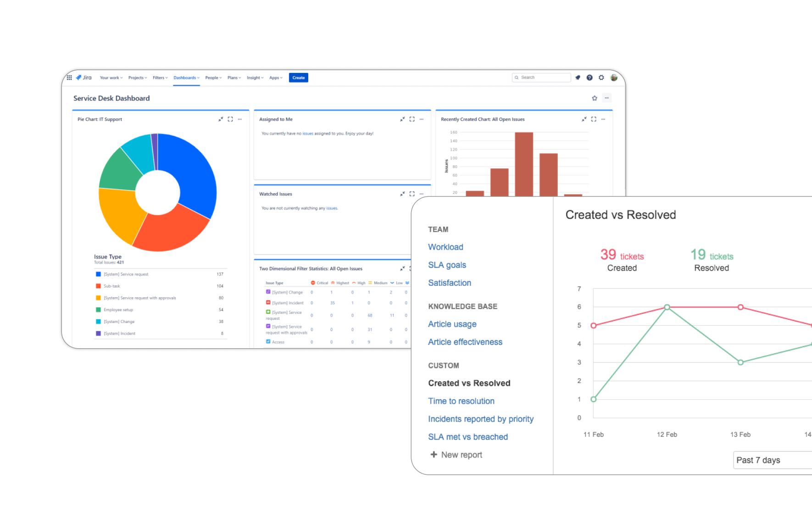Minimize the Pie Chart gadget
This screenshot has width=812, height=523.
click(x=221, y=119)
